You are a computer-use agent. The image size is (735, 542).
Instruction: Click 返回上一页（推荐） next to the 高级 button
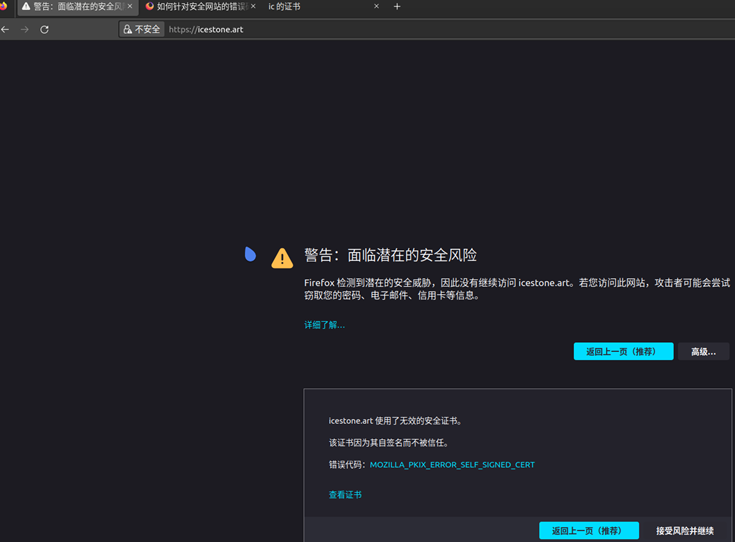(623, 352)
